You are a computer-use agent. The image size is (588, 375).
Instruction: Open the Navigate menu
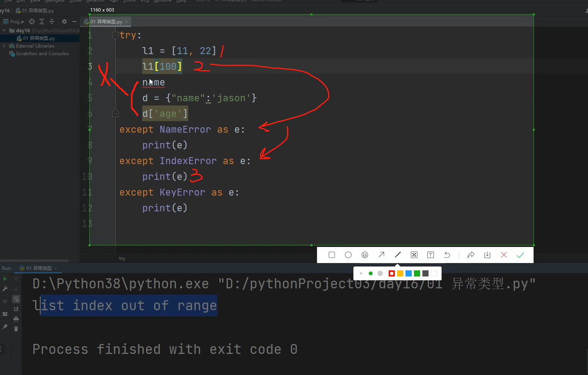point(55,1)
